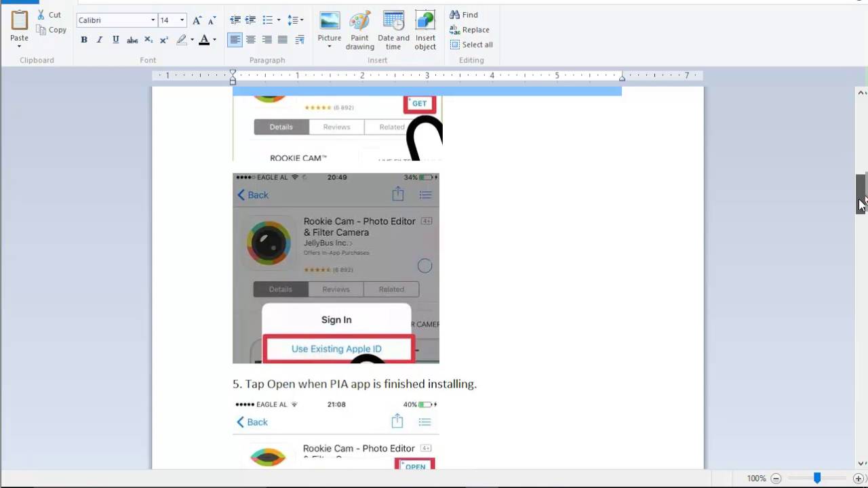
Task: Toggle strikethrough formatting
Action: [x=132, y=40]
